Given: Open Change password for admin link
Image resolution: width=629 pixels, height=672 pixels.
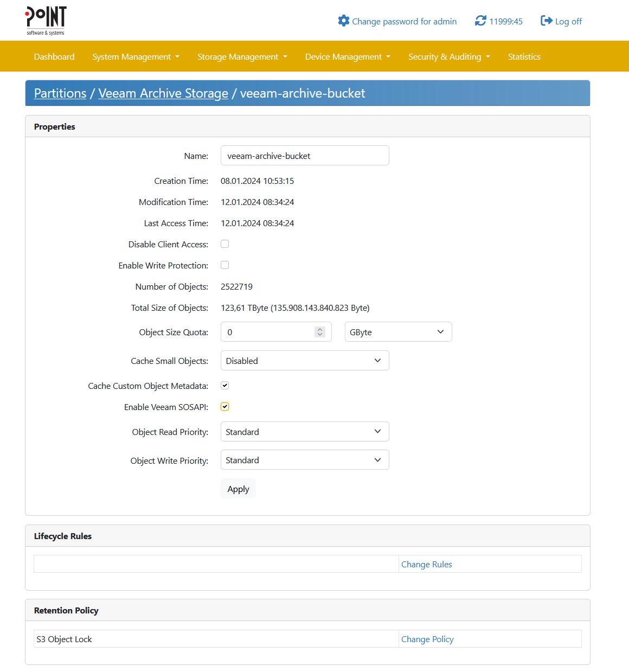Looking at the screenshot, I should tap(404, 21).
